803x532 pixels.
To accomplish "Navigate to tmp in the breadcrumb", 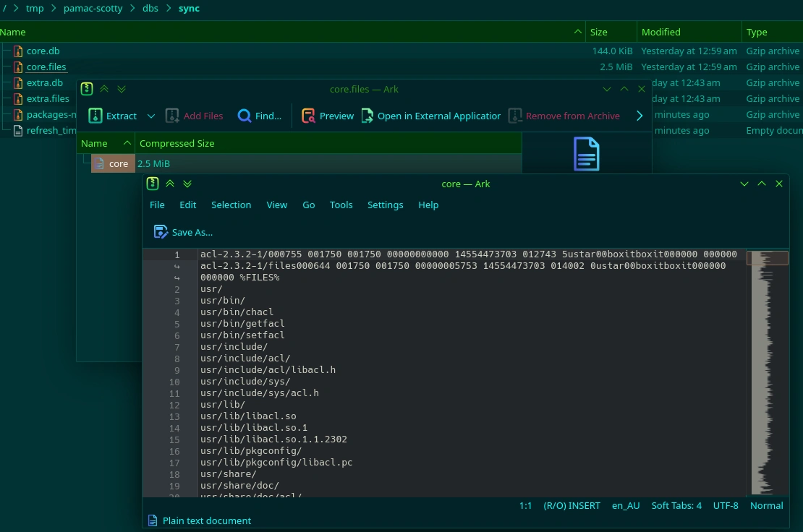I will pos(35,9).
